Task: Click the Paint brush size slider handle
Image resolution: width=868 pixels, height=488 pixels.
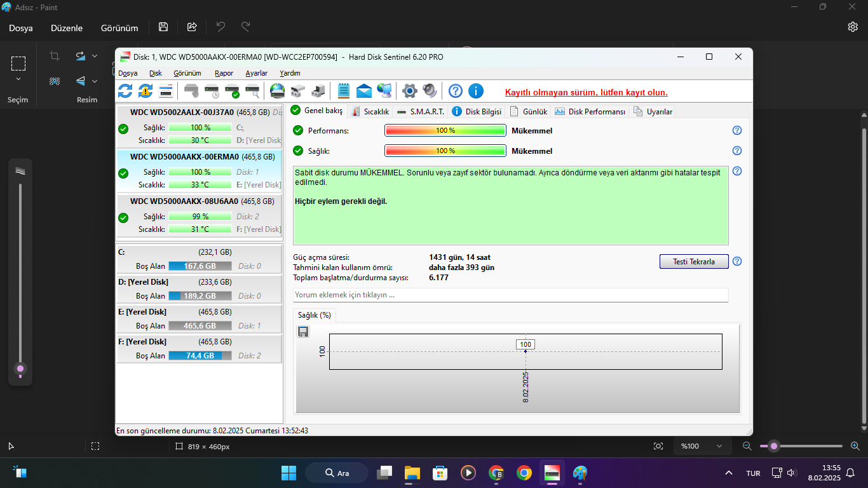Action: [20, 369]
